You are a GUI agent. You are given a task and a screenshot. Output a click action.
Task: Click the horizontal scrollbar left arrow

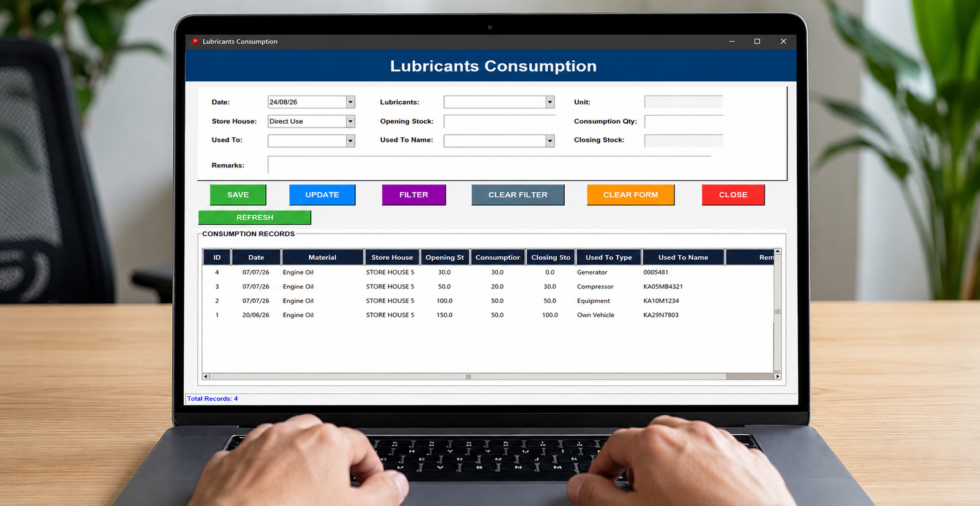[206, 377]
